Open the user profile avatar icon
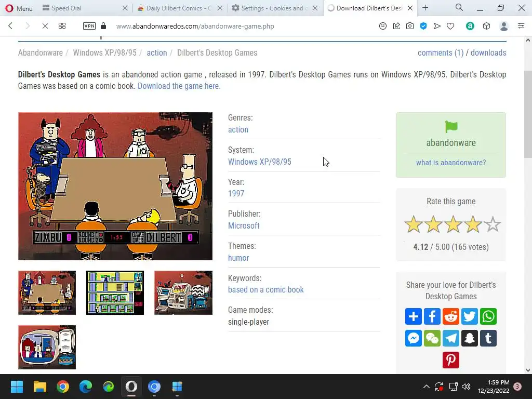Image resolution: width=532 pixels, height=399 pixels. [x=504, y=26]
